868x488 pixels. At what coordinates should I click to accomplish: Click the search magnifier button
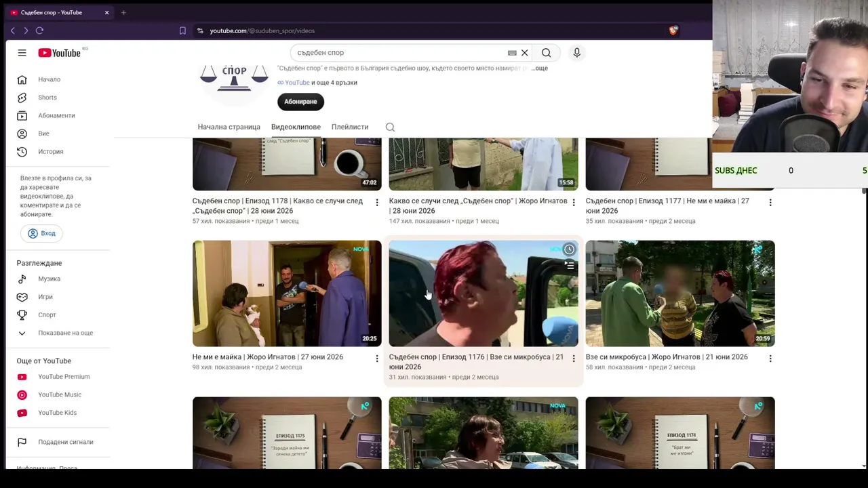click(546, 52)
